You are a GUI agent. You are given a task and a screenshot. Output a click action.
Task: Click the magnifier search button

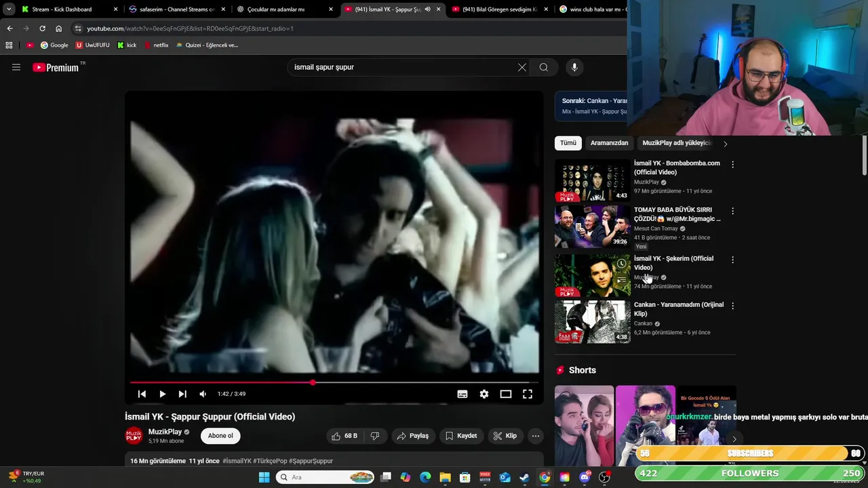(544, 67)
